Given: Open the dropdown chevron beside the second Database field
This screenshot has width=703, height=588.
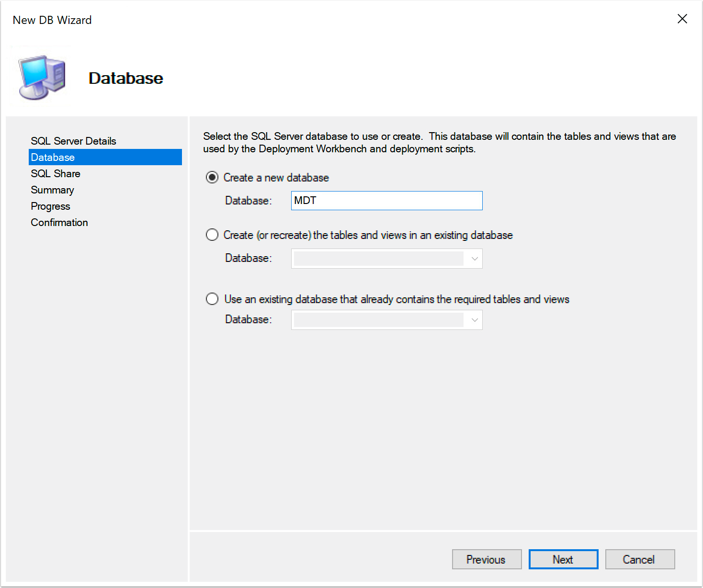Looking at the screenshot, I should pyautogui.click(x=474, y=259).
